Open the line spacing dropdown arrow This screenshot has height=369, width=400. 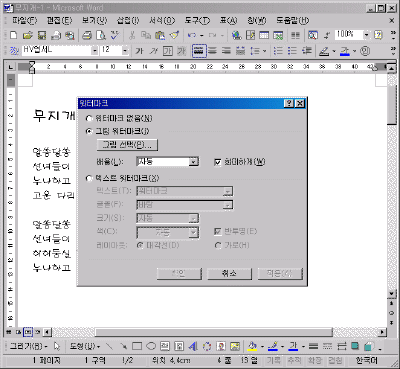[x=265, y=51]
